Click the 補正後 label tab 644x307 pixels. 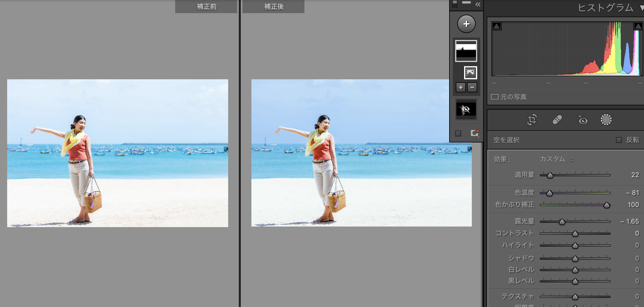click(273, 7)
